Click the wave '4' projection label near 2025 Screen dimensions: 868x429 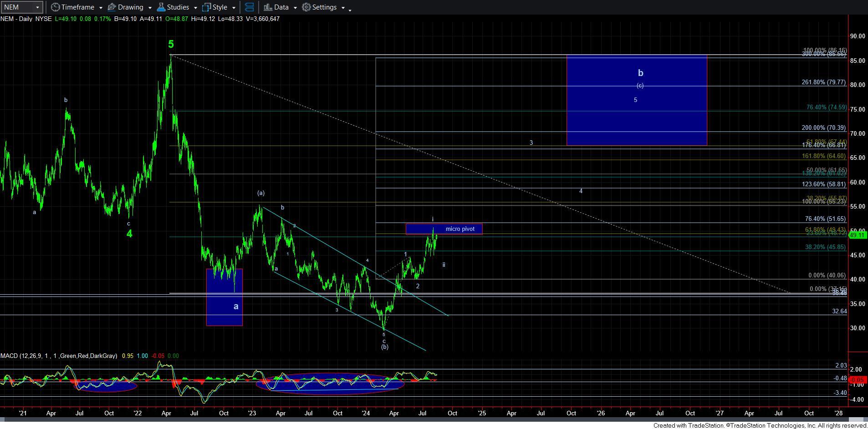[x=581, y=191]
